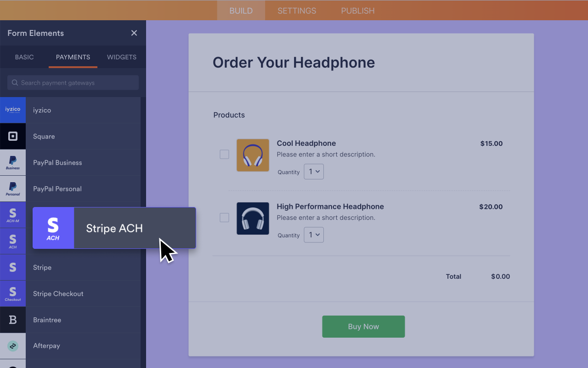The width and height of the screenshot is (588, 368).
Task: Click the Cool Headphone product thumbnail
Action: 253,155
